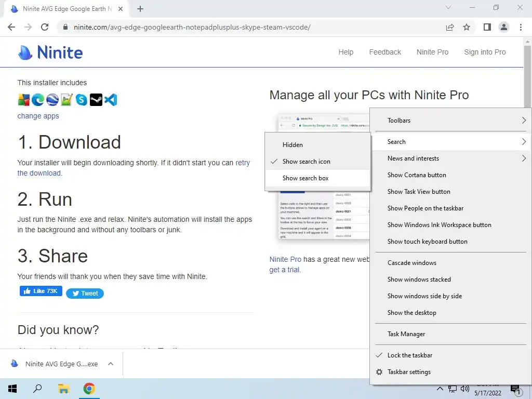532x399 pixels.
Task: Toggle Show Task View button
Action: coord(450,192)
